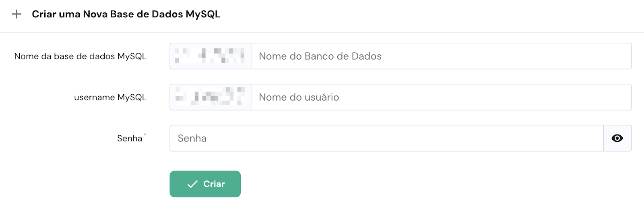Click the username MySQL label
644x205 pixels.
pyautogui.click(x=110, y=97)
